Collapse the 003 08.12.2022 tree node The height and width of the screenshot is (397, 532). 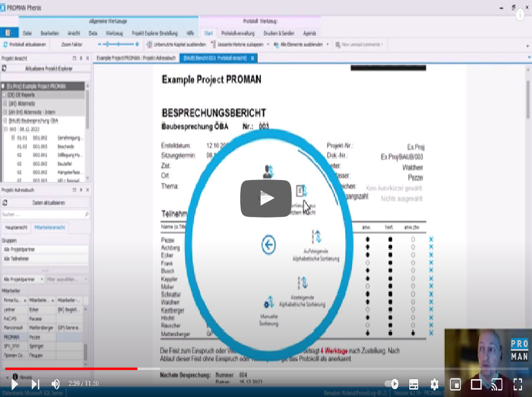[x=5, y=129]
